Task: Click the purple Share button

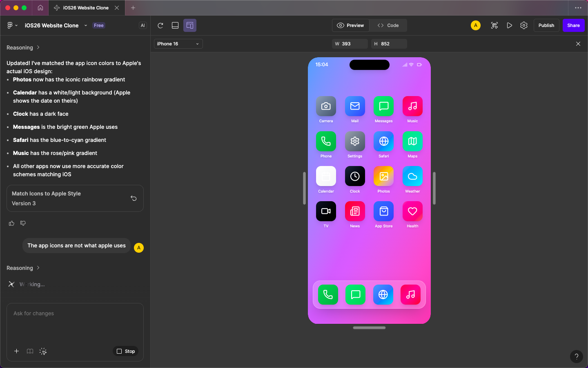Action: tap(573, 25)
